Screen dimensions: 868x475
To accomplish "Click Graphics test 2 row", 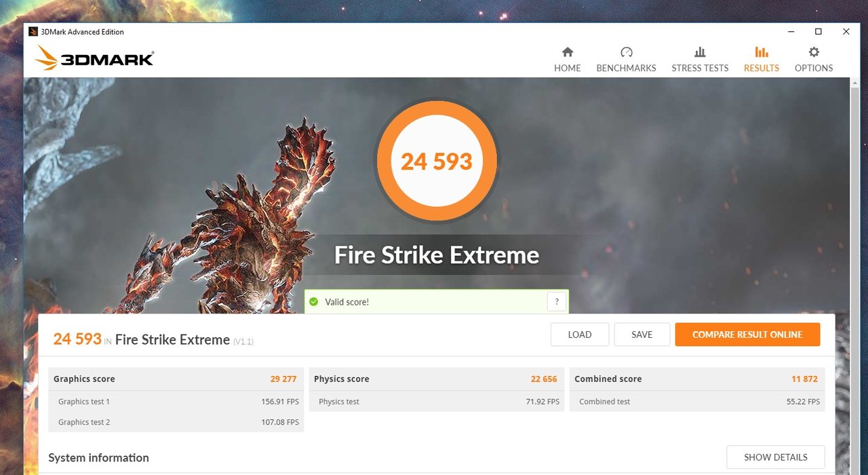I will [176, 422].
